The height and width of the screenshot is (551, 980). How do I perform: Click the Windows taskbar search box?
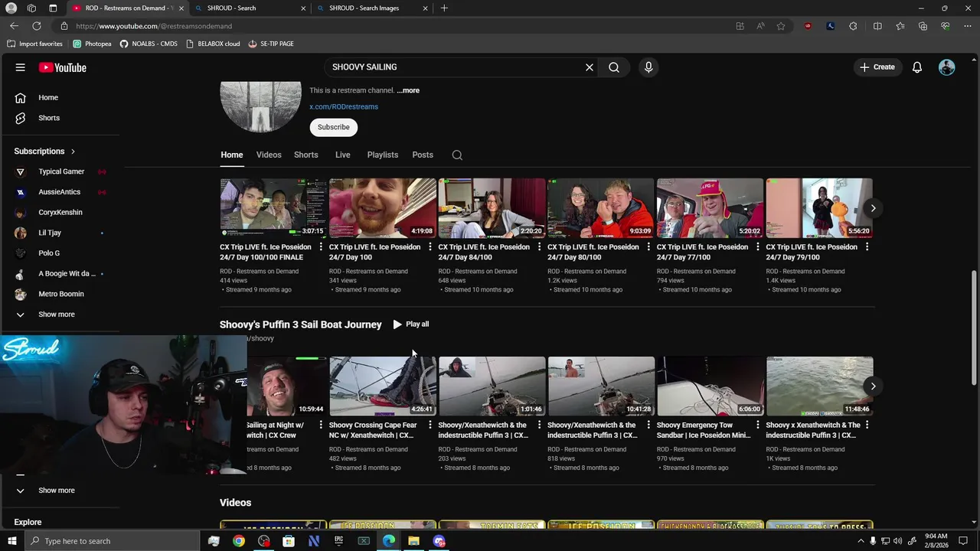click(111, 541)
